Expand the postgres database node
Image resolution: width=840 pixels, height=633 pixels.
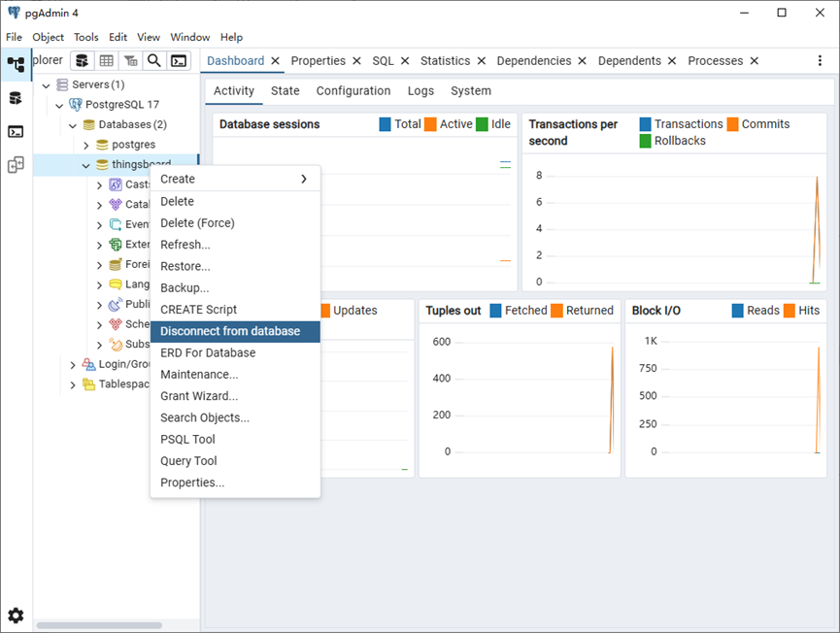point(86,145)
